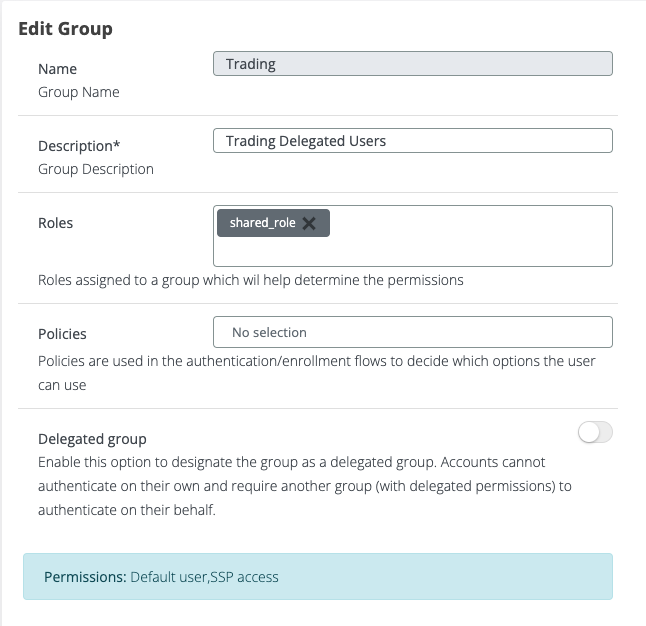
Task: Click the Default user,SSP access text
Action: [x=204, y=577]
